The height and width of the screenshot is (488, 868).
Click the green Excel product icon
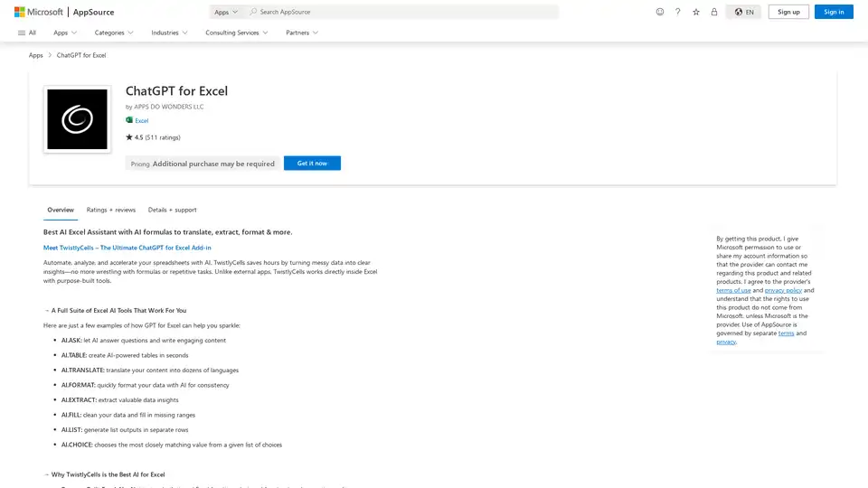(x=129, y=120)
